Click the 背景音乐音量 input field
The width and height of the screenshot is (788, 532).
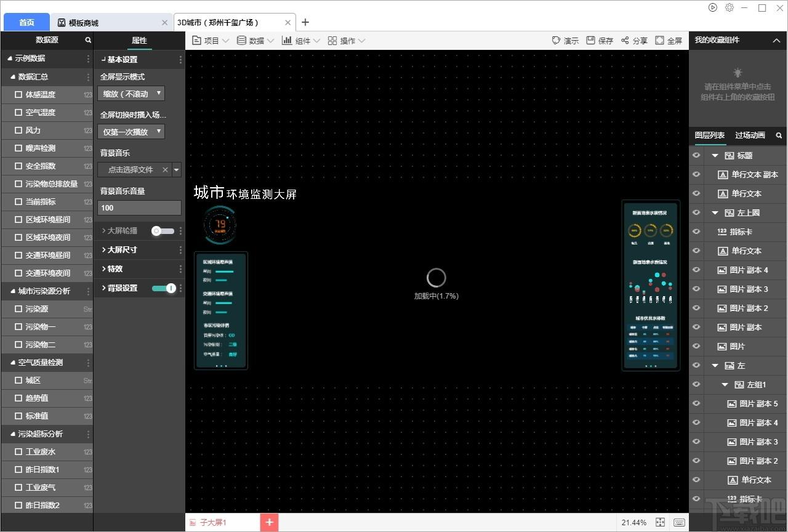click(x=139, y=208)
